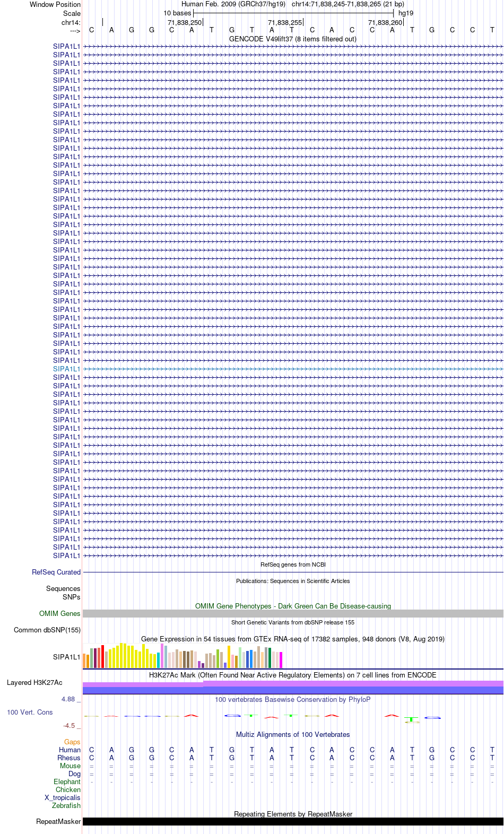
Task: Click the SIPA1L1 GTEx expression bar chart
Action: point(183,656)
